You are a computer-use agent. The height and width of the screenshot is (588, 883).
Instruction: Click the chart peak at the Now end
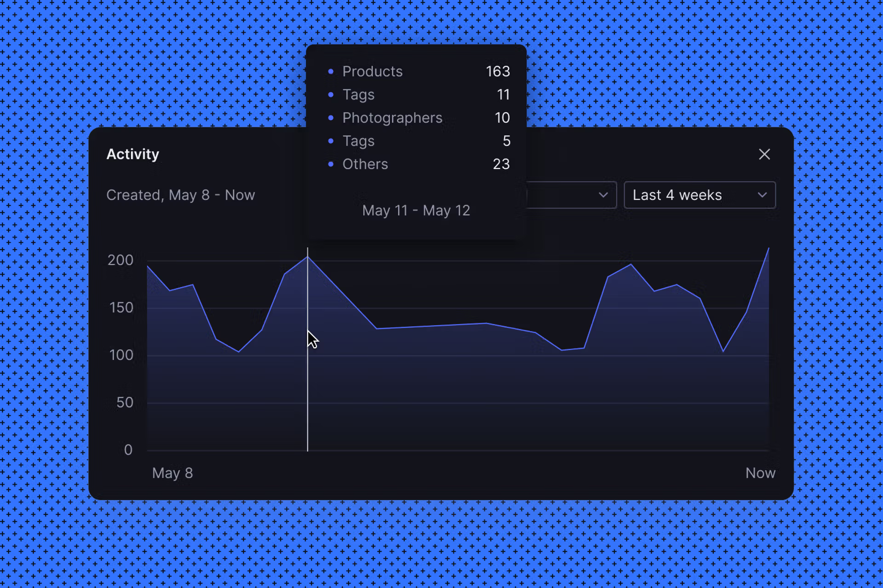(x=768, y=249)
